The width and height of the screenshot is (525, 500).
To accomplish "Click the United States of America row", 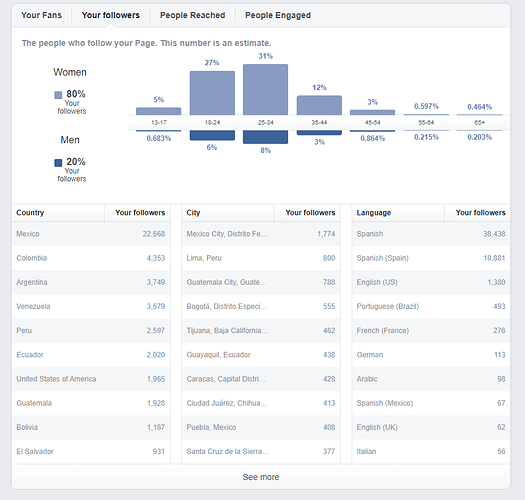I will 91,379.
